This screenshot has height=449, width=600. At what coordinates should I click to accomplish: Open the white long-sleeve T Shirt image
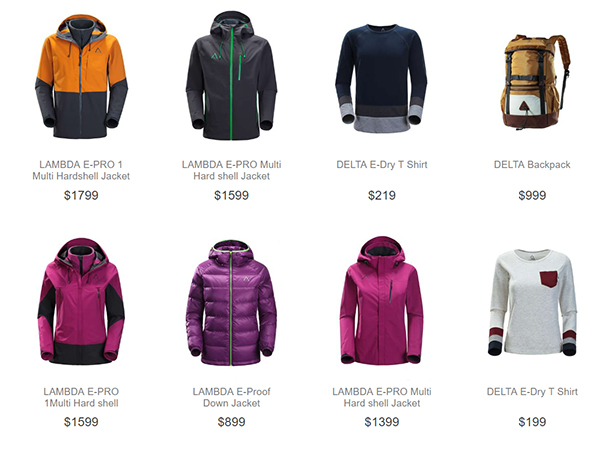[532, 302]
